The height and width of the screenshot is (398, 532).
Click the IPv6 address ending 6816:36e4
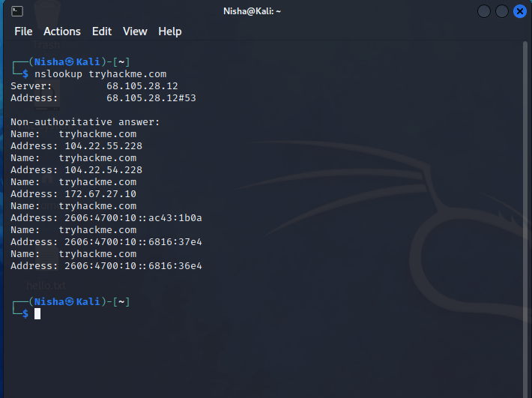133,266
